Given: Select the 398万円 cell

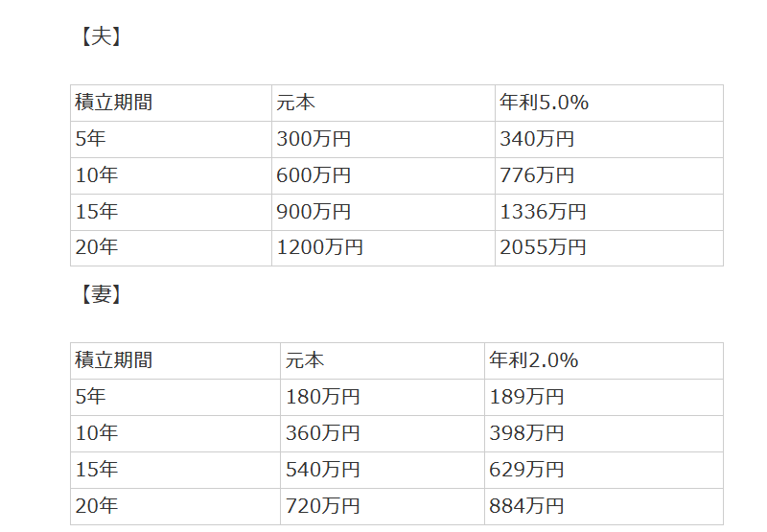Looking at the screenshot, I should tap(526, 433).
